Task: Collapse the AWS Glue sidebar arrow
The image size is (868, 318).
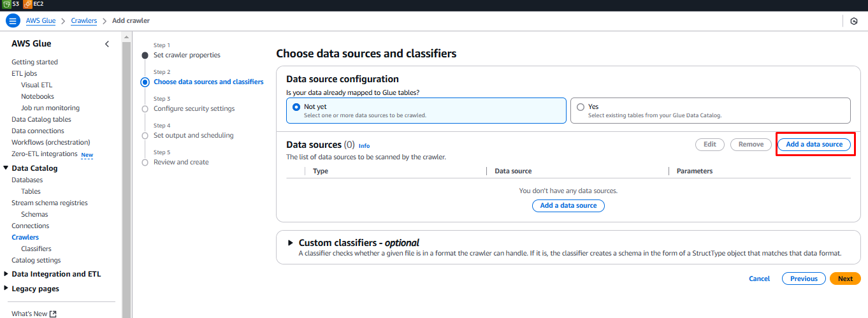Action: (x=107, y=44)
